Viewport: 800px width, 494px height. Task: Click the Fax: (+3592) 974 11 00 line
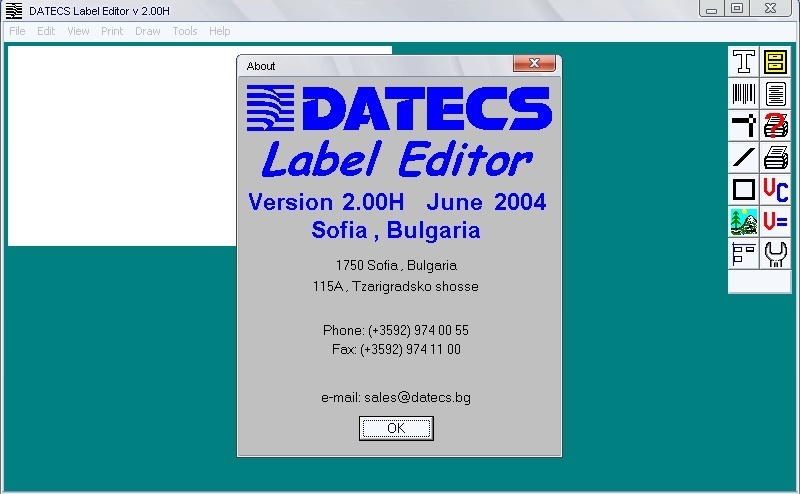(396, 350)
